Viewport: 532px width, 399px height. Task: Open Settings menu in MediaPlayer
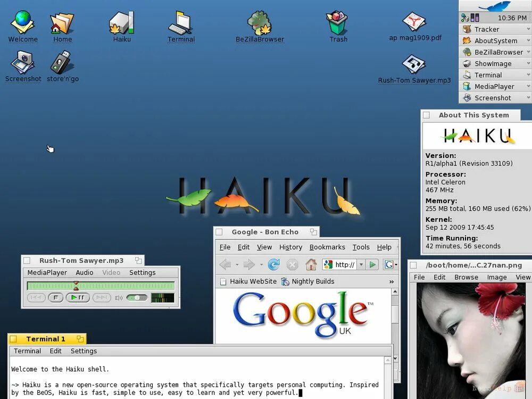point(142,272)
